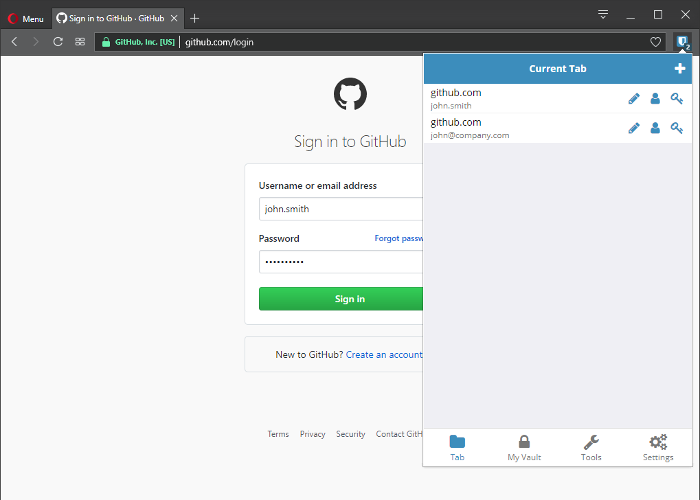
Task: Open the Opera Menu
Action: pyautogui.click(x=26, y=18)
